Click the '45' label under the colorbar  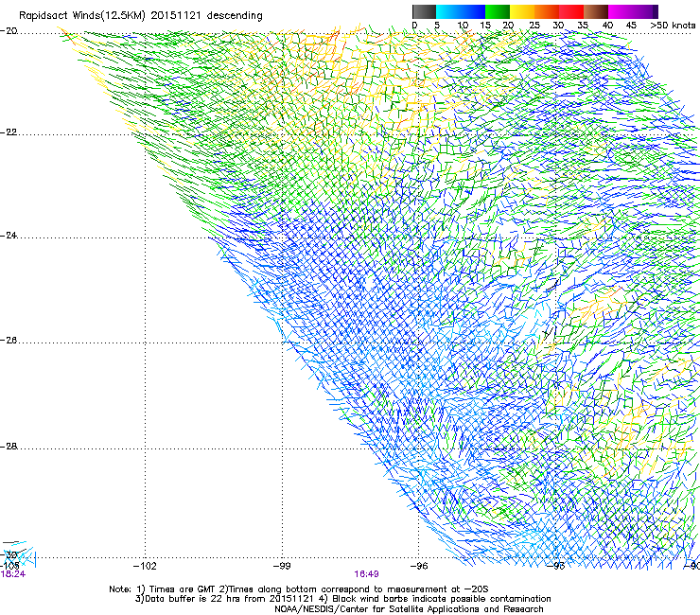point(631,25)
